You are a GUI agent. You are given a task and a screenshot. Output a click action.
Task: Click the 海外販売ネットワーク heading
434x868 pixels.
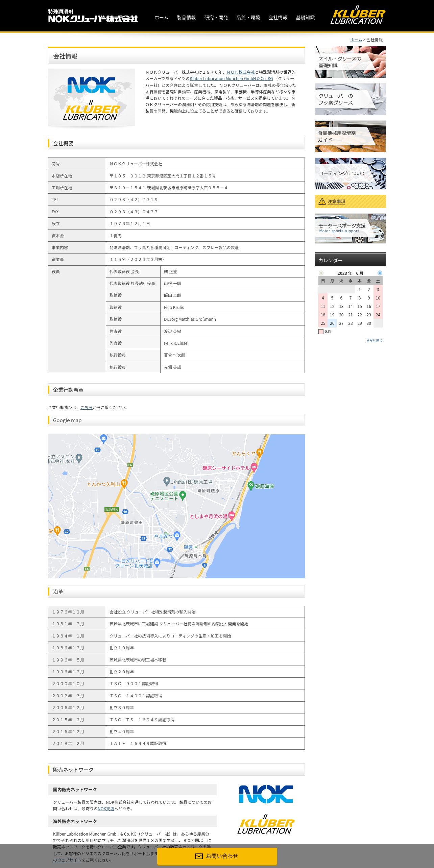click(75, 821)
